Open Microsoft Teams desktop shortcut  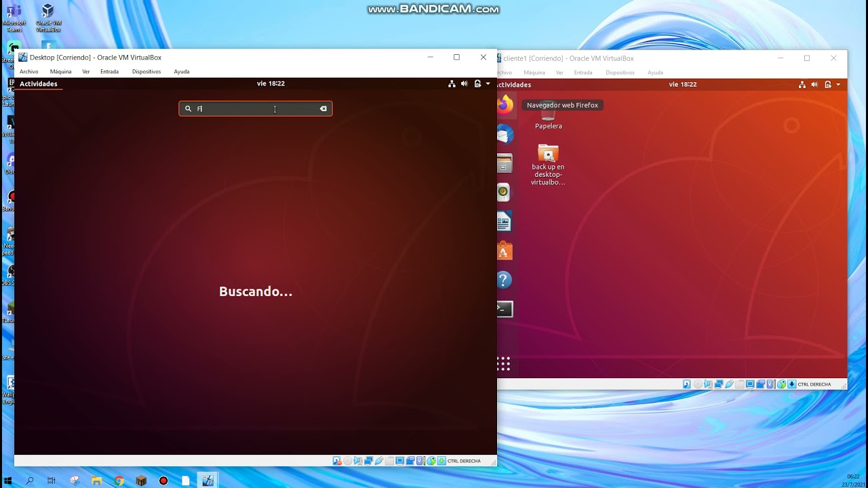[x=14, y=18]
